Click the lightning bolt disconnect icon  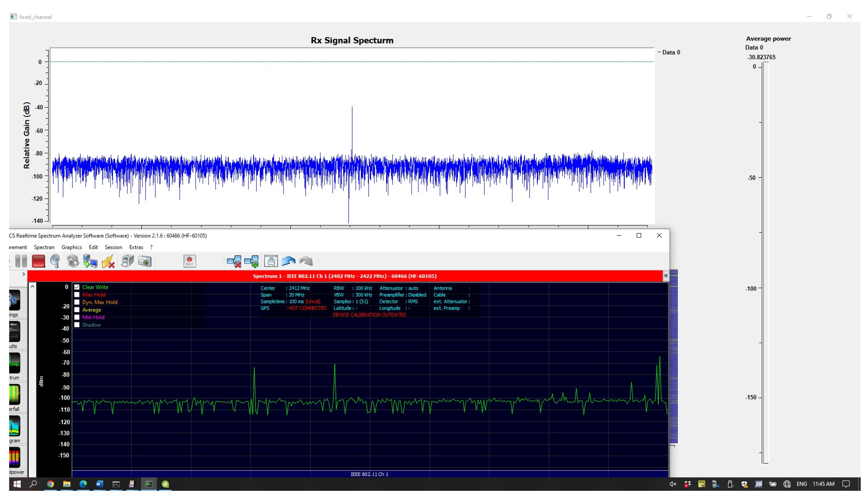108,261
